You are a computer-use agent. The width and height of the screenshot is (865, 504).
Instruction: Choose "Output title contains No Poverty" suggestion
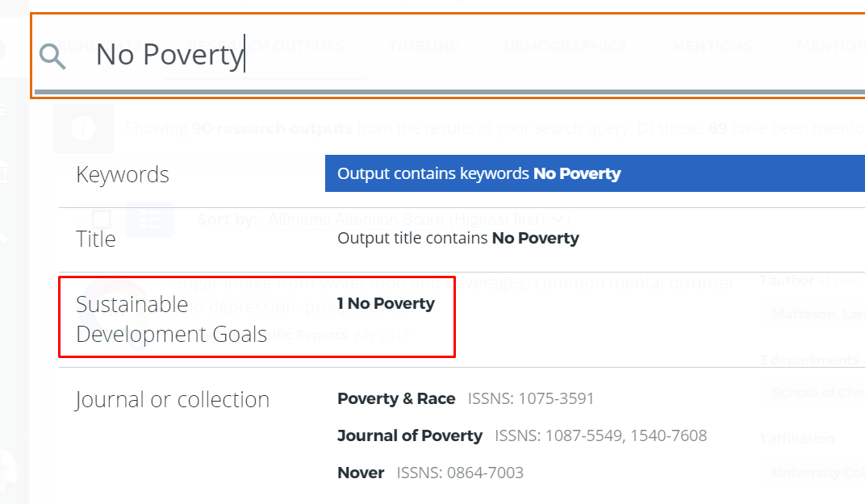coord(458,238)
